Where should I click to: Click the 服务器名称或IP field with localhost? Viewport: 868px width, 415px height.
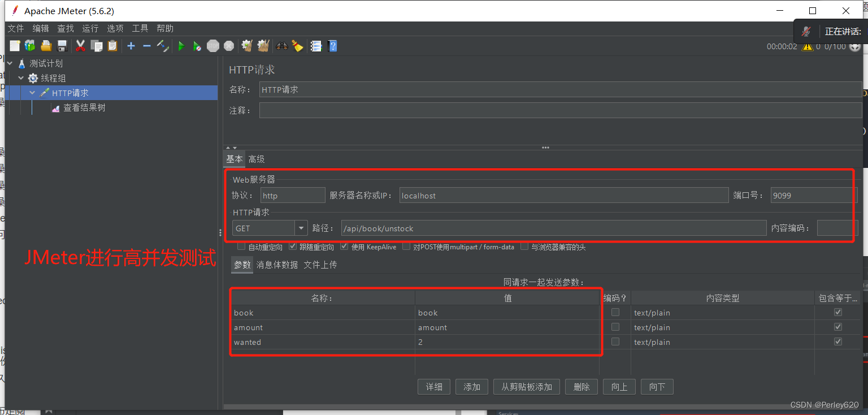(x=564, y=195)
